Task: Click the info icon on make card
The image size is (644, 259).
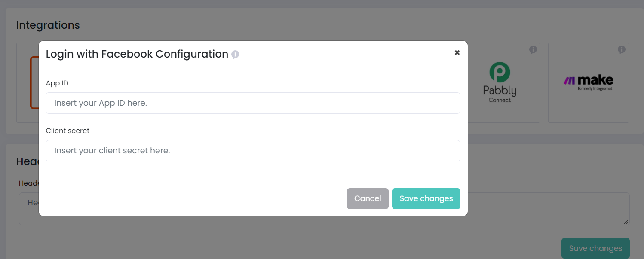Action: click(x=622, y=50)
